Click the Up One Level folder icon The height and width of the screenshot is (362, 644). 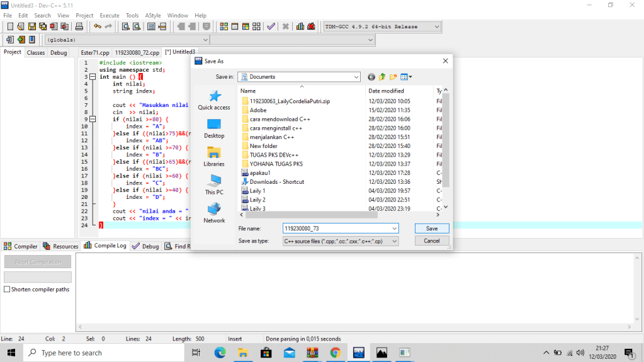pos(382,77)
